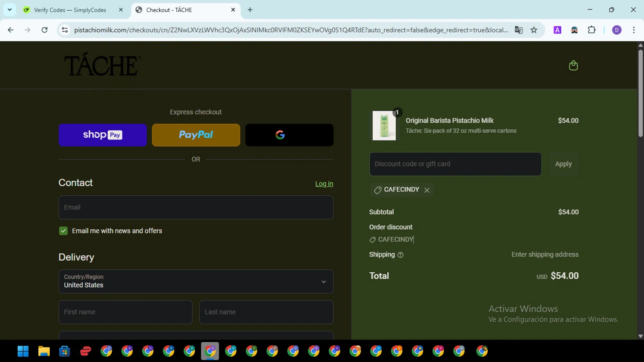
Task: Pay with PayPal button
Action: point(196,135)
